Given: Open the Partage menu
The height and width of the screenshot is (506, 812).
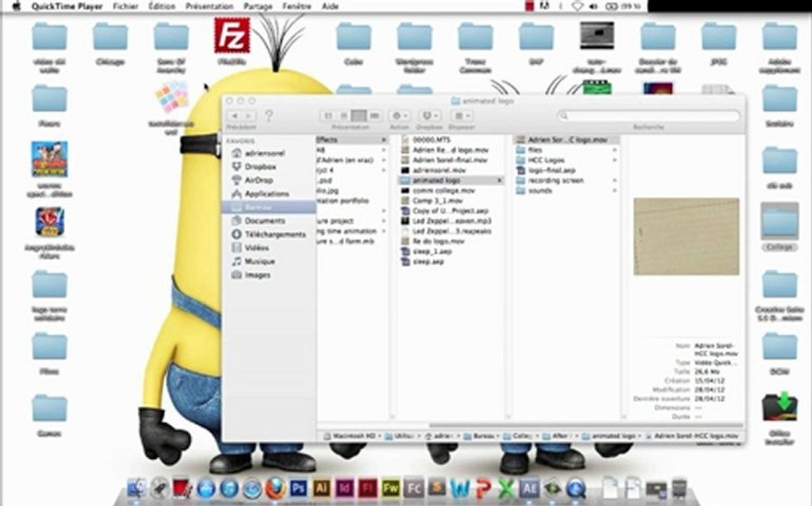Looking at the screenshot, I should (258, 6).
